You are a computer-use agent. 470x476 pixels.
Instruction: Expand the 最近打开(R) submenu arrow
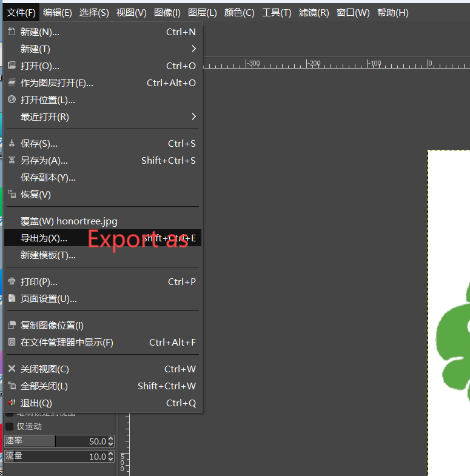[193, 116]
